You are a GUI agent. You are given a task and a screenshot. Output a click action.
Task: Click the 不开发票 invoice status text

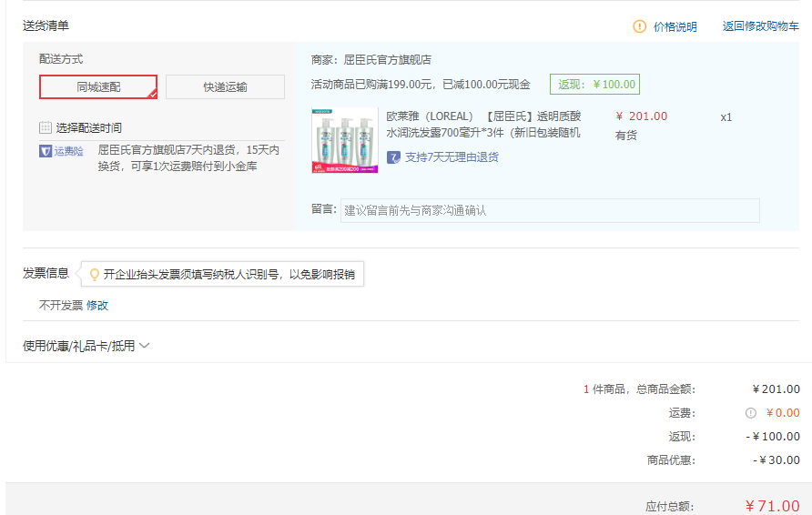pyautogui.click(x=61, y=306)
